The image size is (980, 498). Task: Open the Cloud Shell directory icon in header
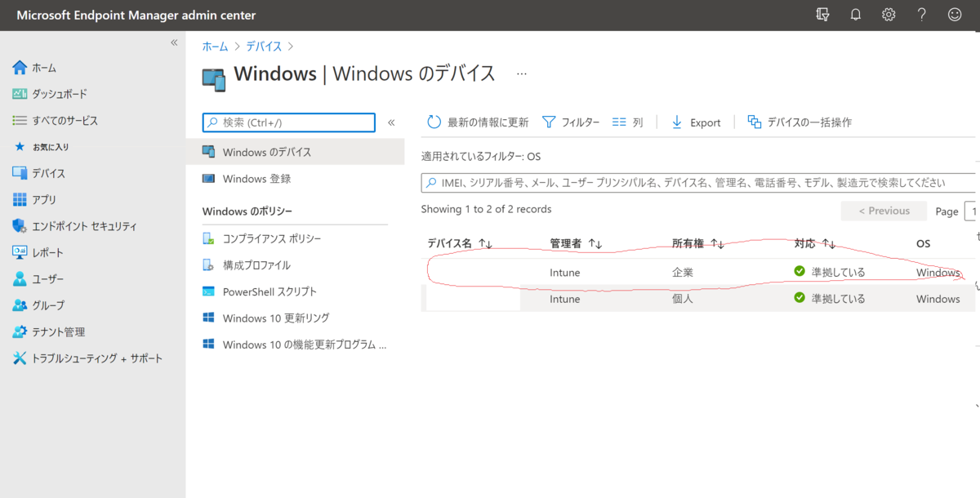coord(823,15)
